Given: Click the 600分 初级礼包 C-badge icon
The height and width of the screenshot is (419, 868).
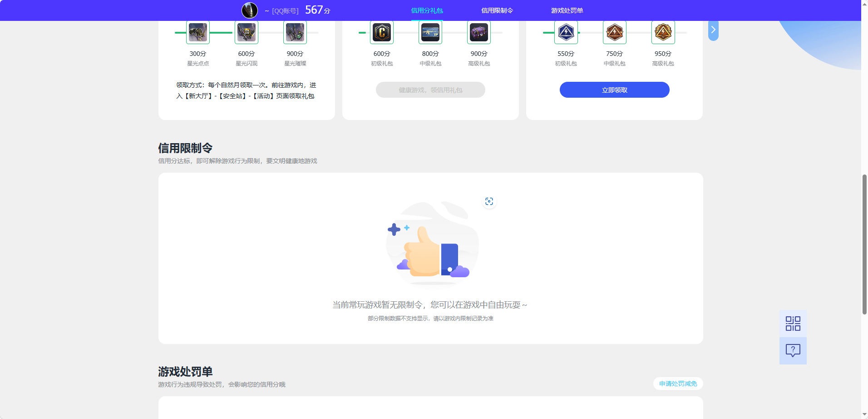Looking at the screenshot, I should 382,32.
